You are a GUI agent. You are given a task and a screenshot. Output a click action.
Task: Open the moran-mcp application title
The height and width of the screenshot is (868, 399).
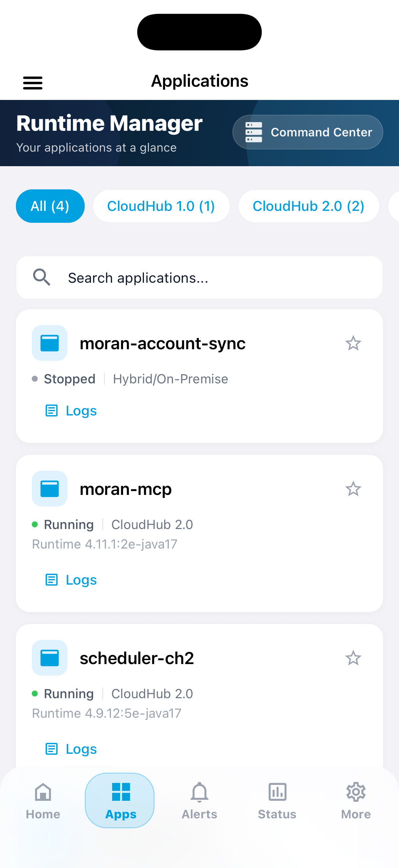pos(126,489)
